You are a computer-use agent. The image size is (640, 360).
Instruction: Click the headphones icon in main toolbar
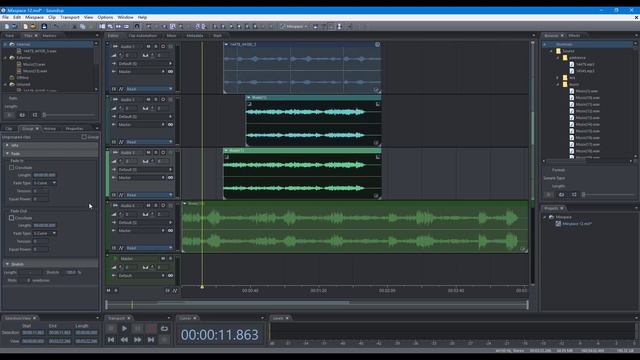click(137, 27)
